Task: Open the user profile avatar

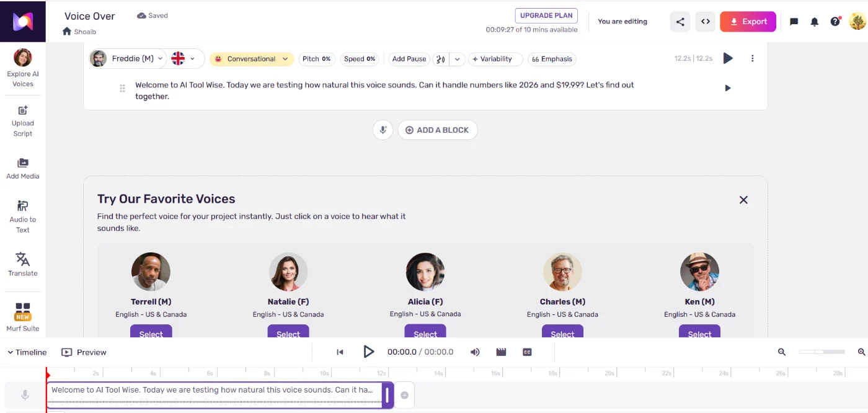Action: 857,22
